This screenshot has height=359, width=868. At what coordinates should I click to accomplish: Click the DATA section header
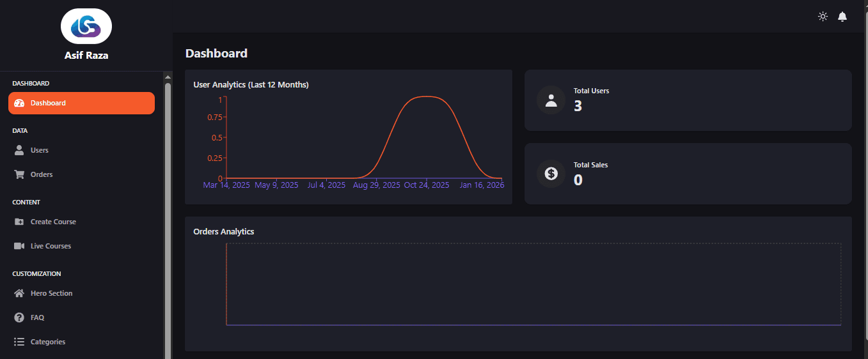(20, 130)
